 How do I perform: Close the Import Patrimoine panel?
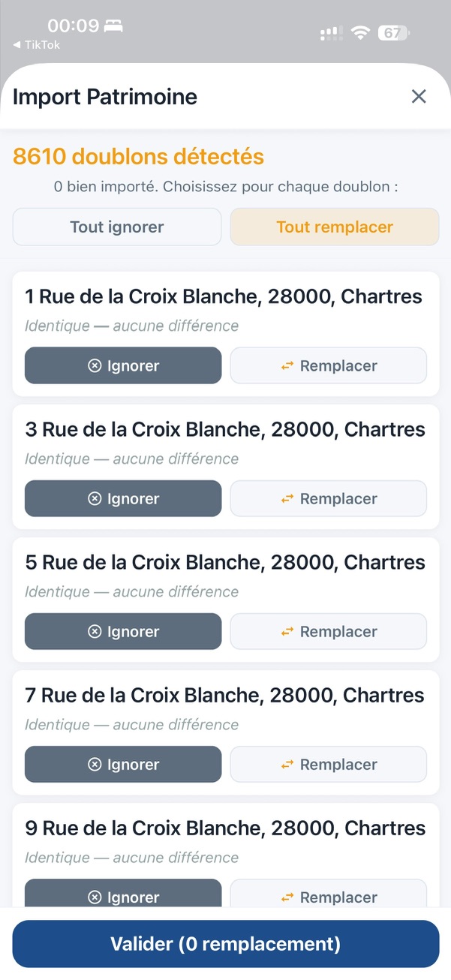point(418,96)
